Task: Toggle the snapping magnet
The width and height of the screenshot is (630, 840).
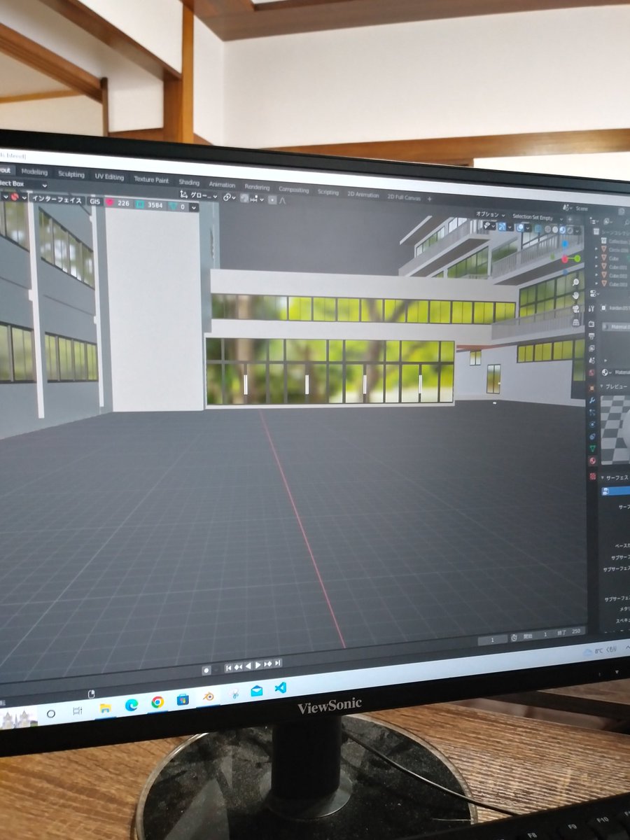Action: click(245, 197)
